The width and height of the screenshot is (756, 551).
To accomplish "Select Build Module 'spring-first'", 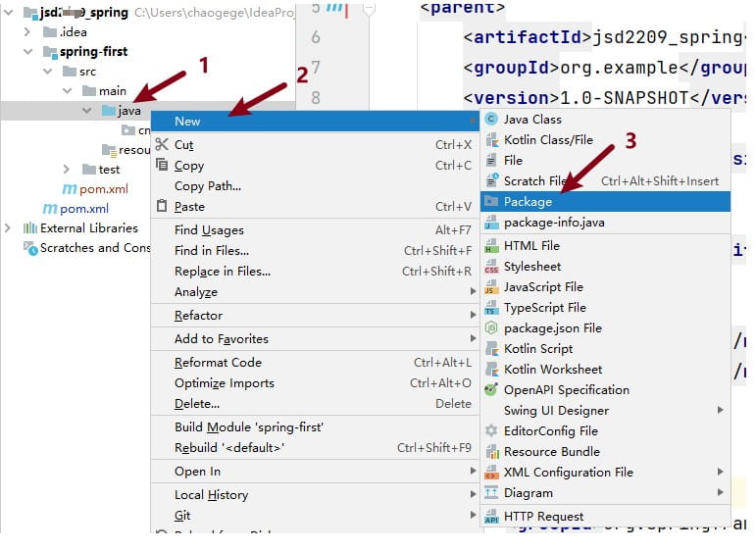I will (x=316, y=427).
